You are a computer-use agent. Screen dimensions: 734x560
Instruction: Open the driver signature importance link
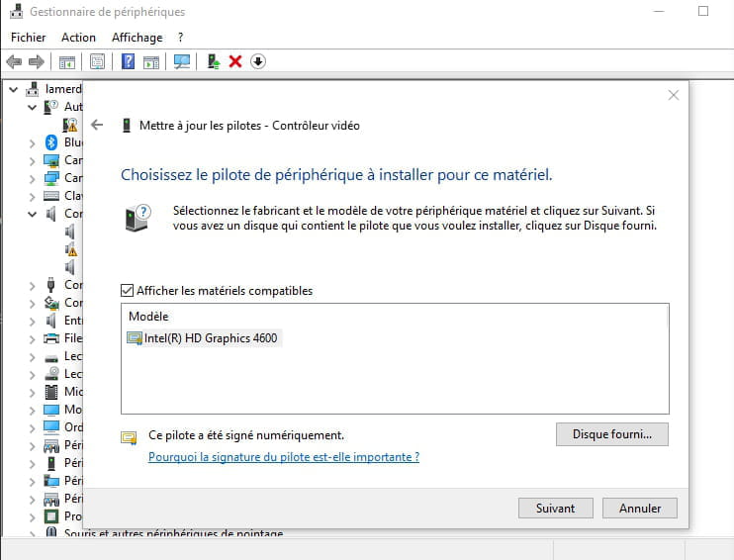[284, 457]
